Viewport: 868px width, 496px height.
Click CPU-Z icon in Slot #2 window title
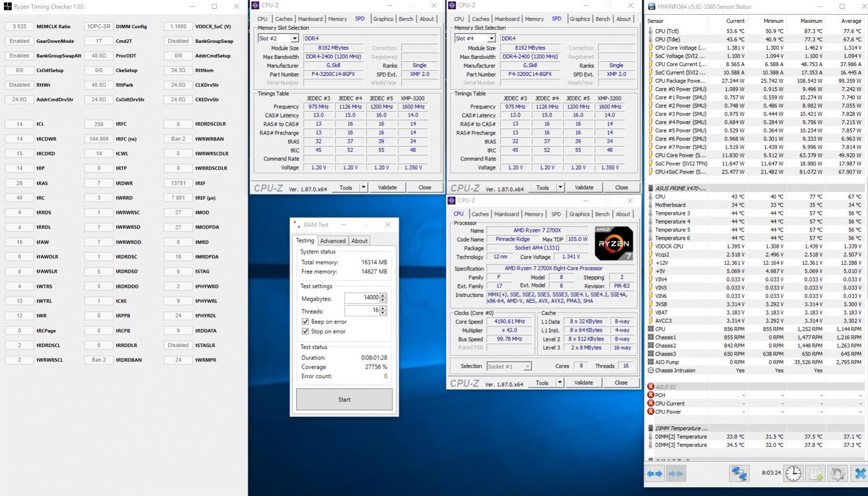point(255,5)
